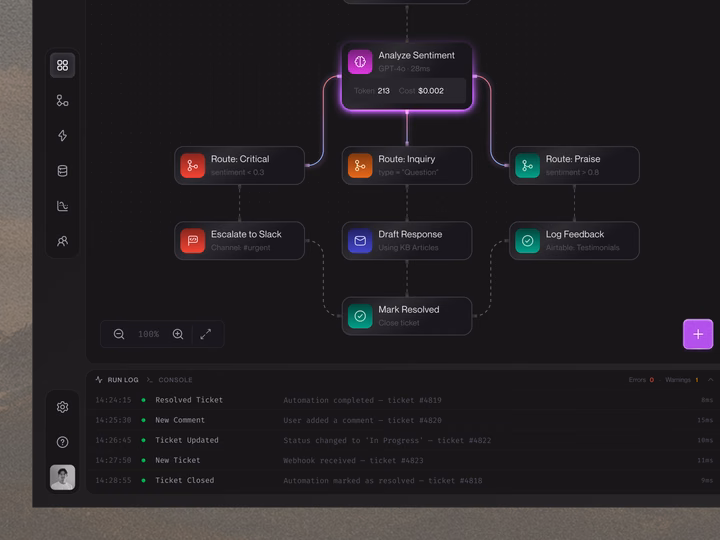Open the dashboard grid icon in sidebar

[62, 65]
